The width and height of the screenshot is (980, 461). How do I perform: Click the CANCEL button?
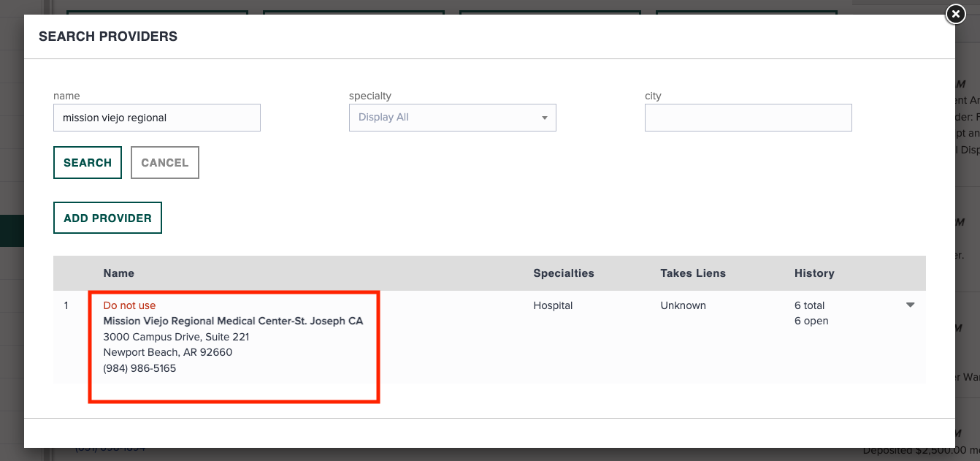click(165, 163)
